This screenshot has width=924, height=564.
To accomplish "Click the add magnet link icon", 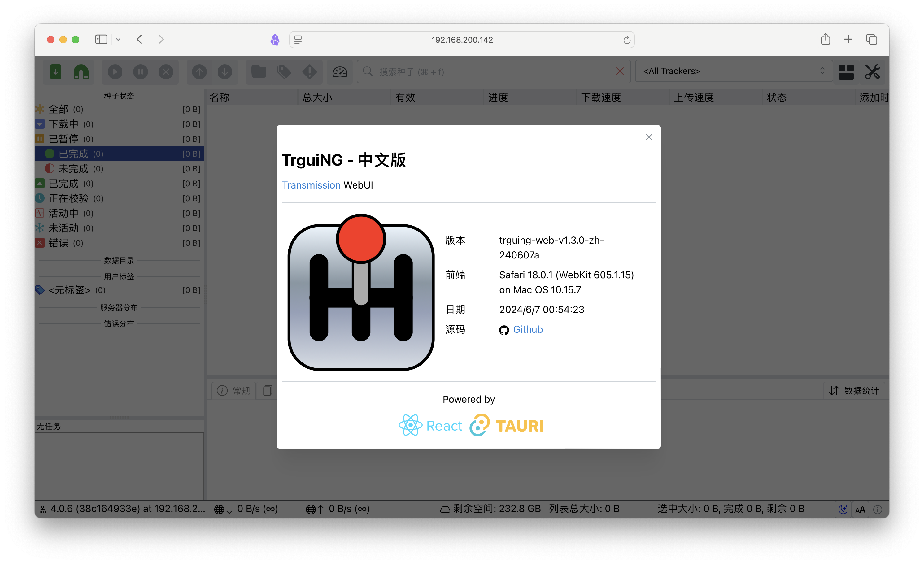I will click(x=81, y=72).
